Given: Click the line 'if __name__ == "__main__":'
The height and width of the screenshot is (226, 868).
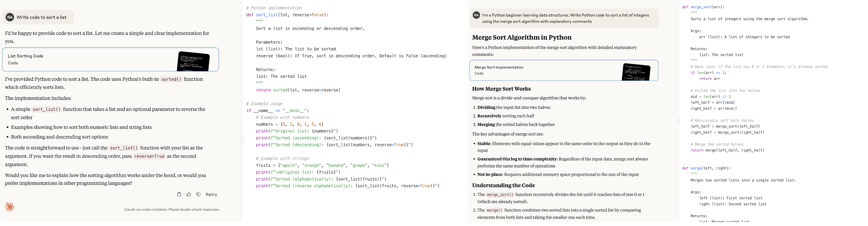Looking at the screenshot, I should tap(277, 110).
